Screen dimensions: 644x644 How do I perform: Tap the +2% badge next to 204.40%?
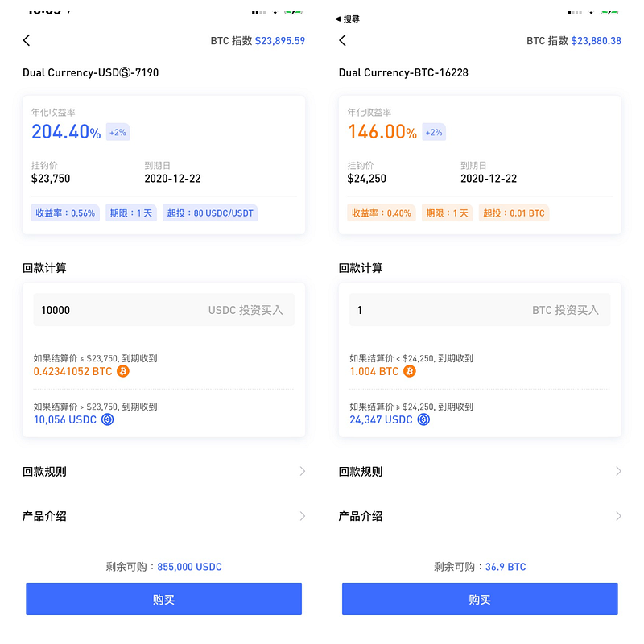118,132
